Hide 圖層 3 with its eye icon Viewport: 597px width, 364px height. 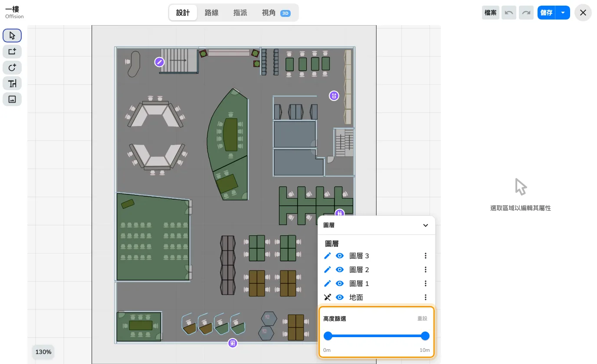tap(340, 256)
